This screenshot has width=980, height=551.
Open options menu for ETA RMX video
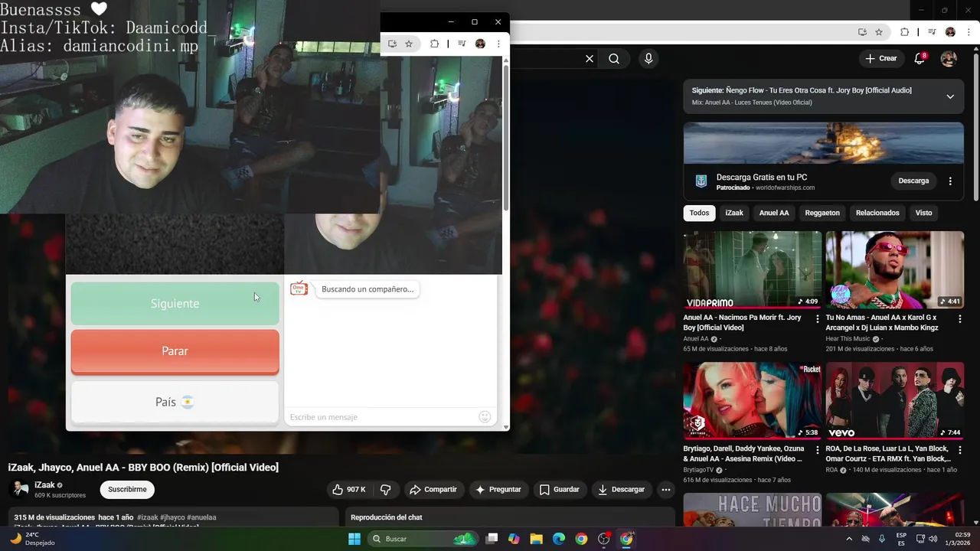pyautogui.click(x=960, y=450)
